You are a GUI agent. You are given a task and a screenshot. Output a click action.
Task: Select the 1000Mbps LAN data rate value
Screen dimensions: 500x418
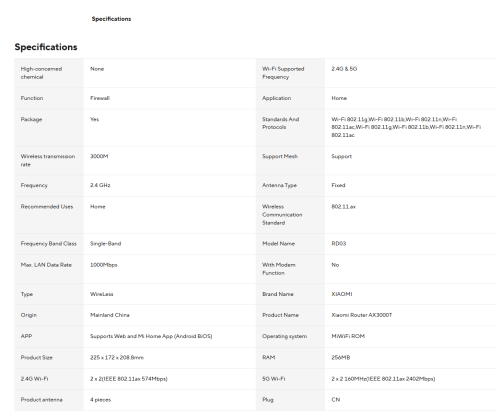[x=104, y=265]
